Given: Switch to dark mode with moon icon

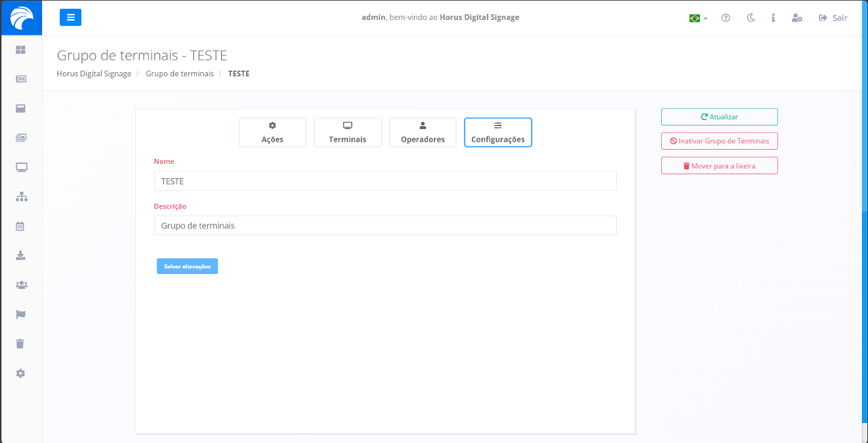Looking at the screenshot, I should click(x=750, y=17).
